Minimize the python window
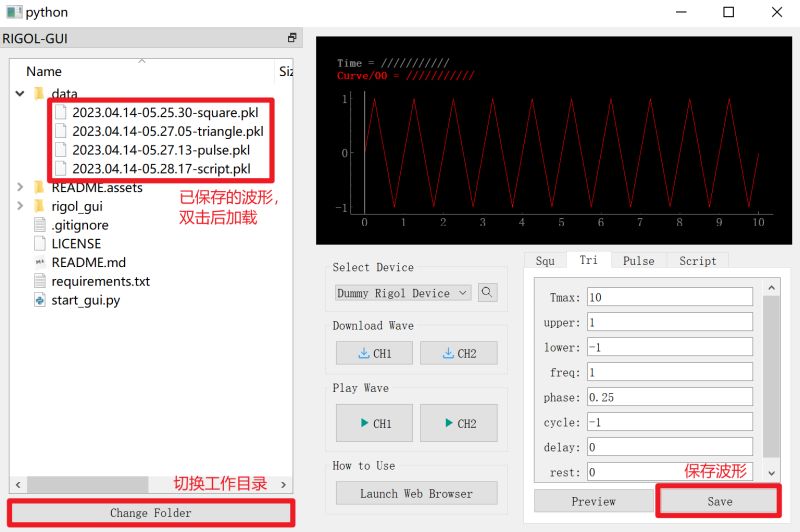The height and width of the screenshot is (532, 800). click(681, 12)
